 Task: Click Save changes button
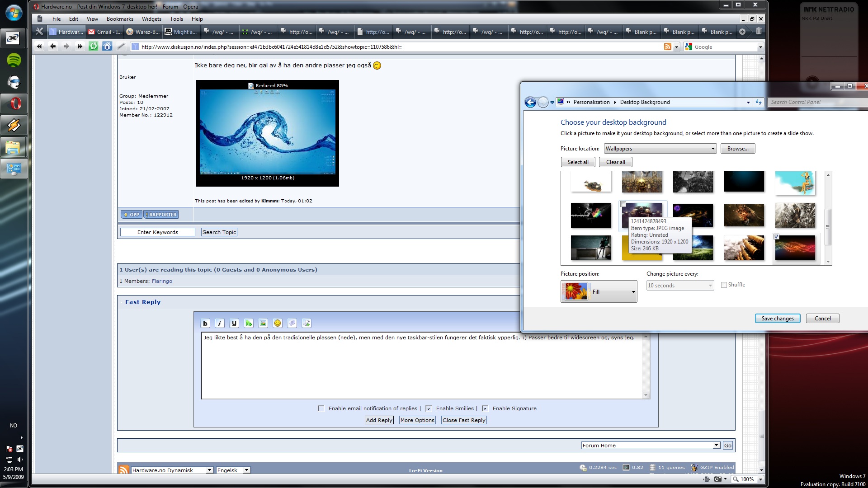[778, 319]
